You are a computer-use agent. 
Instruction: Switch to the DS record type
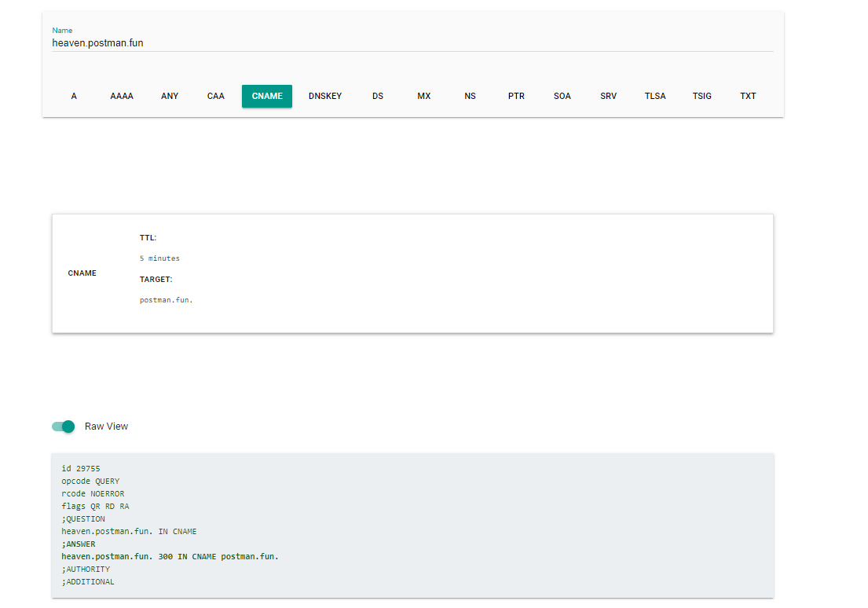378,96
